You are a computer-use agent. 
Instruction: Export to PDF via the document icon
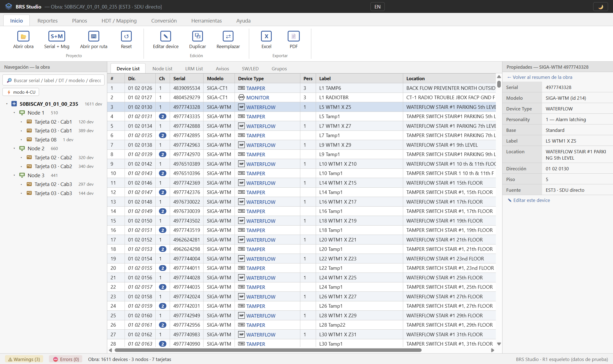293,36
